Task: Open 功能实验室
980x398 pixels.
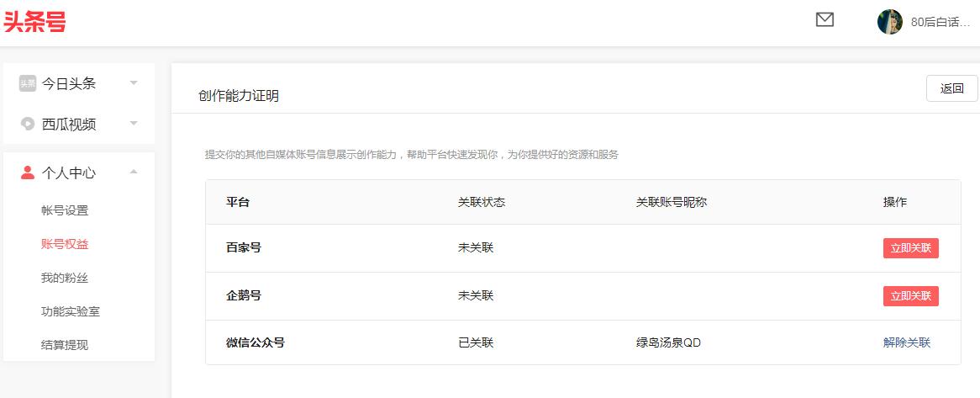Action: pos(71,311)
